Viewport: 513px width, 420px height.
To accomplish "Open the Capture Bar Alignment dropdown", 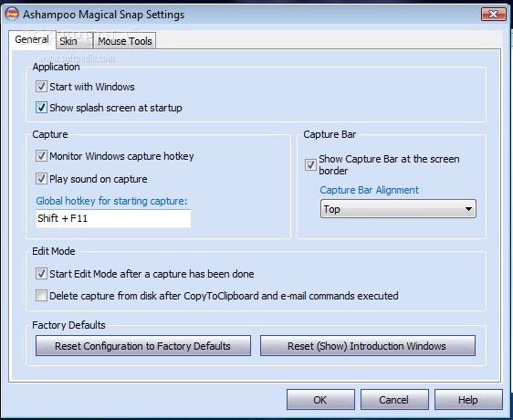I will [x=398, y=209].
